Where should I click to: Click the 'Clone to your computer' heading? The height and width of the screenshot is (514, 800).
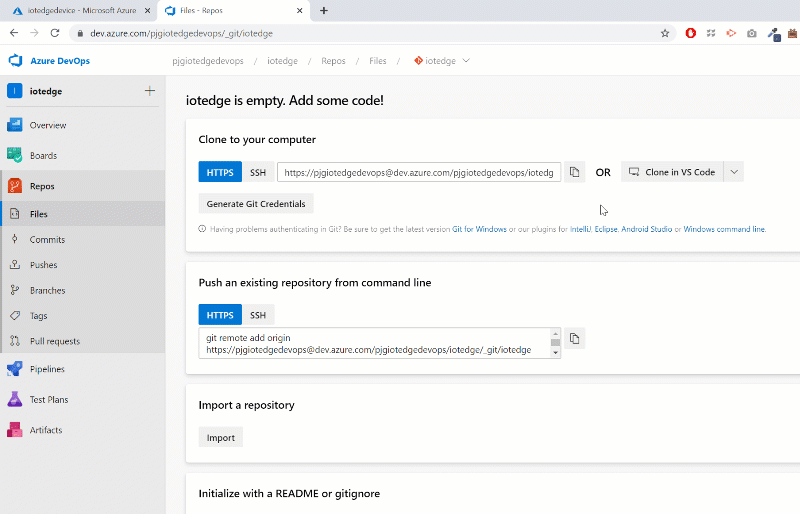[x=257, y=139]
